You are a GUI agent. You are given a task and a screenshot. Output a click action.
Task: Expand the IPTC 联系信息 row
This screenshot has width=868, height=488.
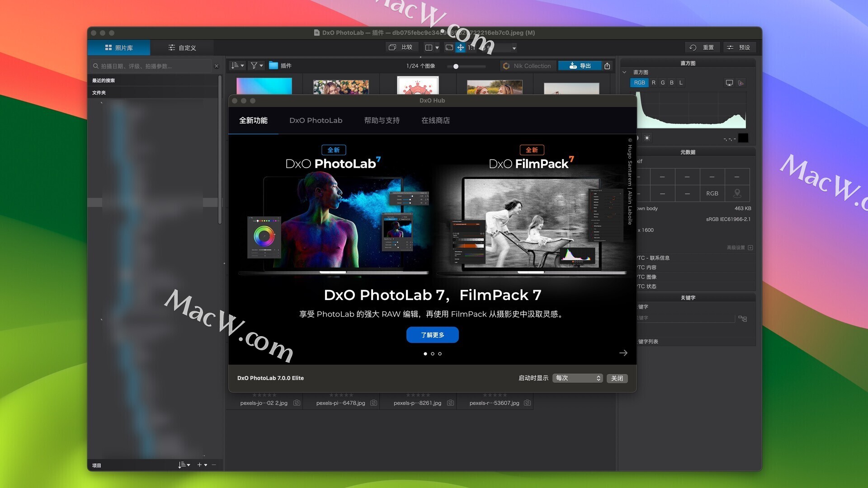pyautogui.click(x=696, y=258)
